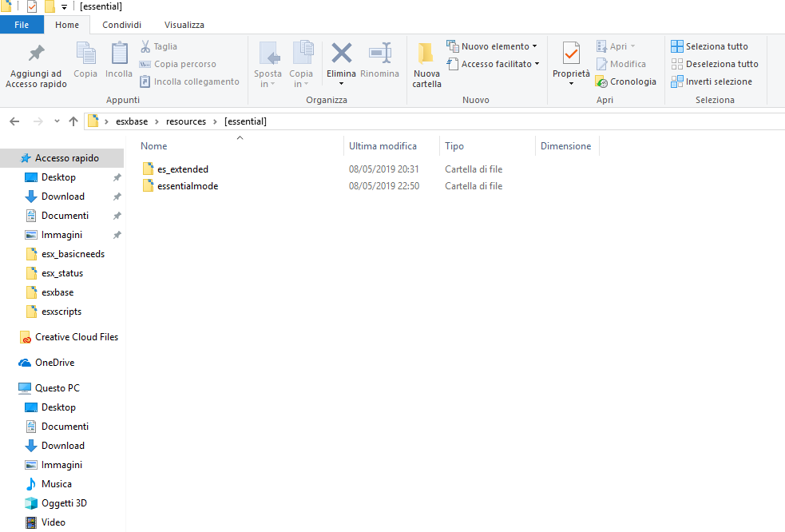Navigate up using the up arrow icon
Image resolution: width=785 pixels, height=532 pixels.
tap(73, 121)
